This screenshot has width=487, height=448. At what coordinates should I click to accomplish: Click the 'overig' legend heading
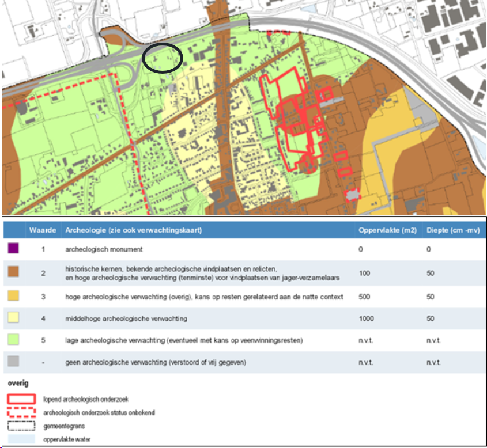pyautogui.click(x=18, y=383)
